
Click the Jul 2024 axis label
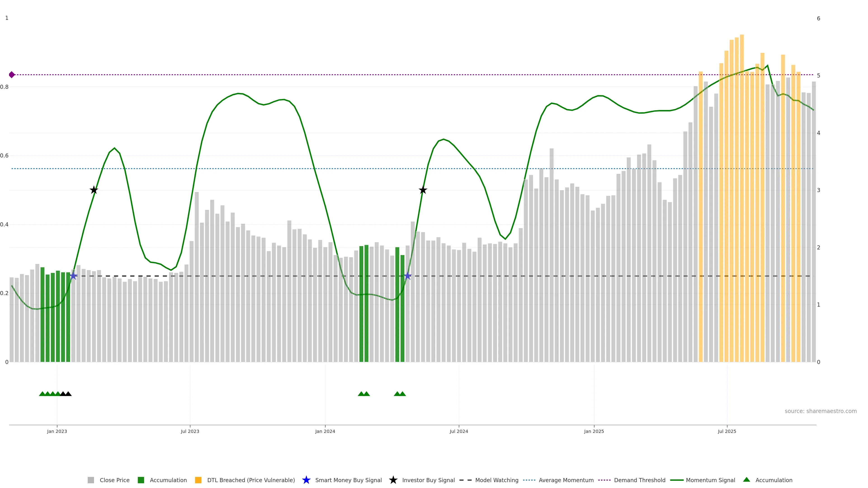point(459,432)
